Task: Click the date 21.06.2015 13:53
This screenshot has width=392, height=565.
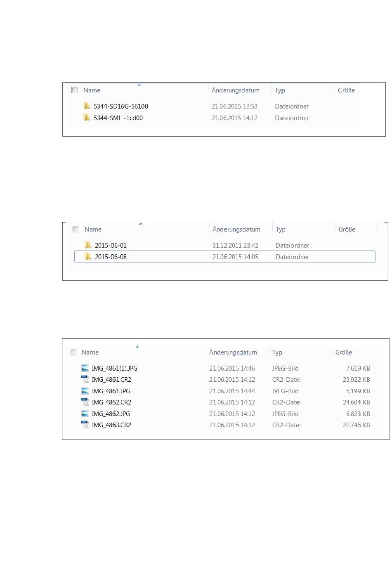Action: click(x=234, y=106)
